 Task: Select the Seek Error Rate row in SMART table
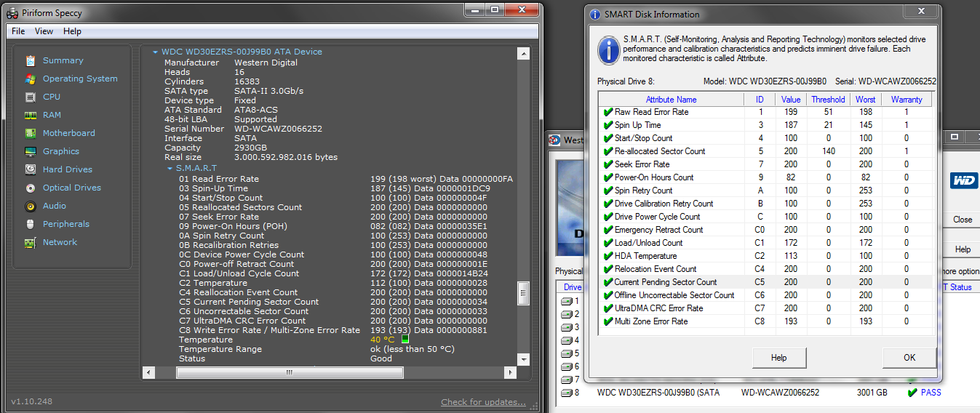tap(765, 164)
